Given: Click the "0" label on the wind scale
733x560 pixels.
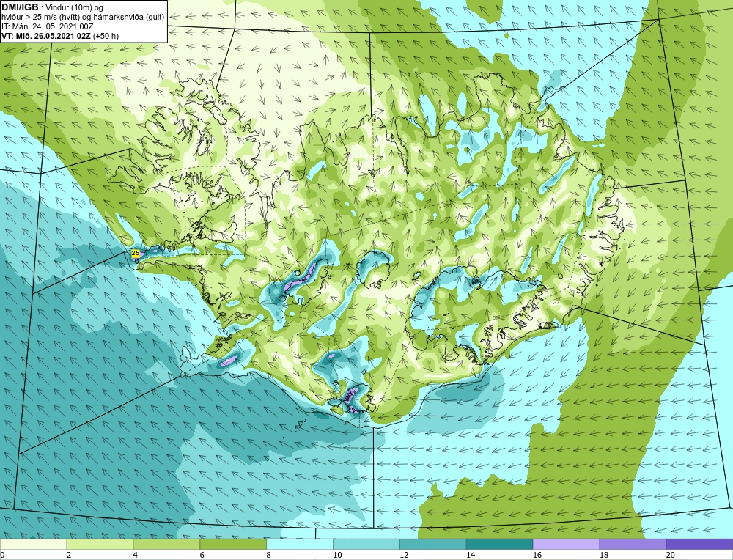Looking at the screenshot, I should pyautogui.click(x=2, y=555).
